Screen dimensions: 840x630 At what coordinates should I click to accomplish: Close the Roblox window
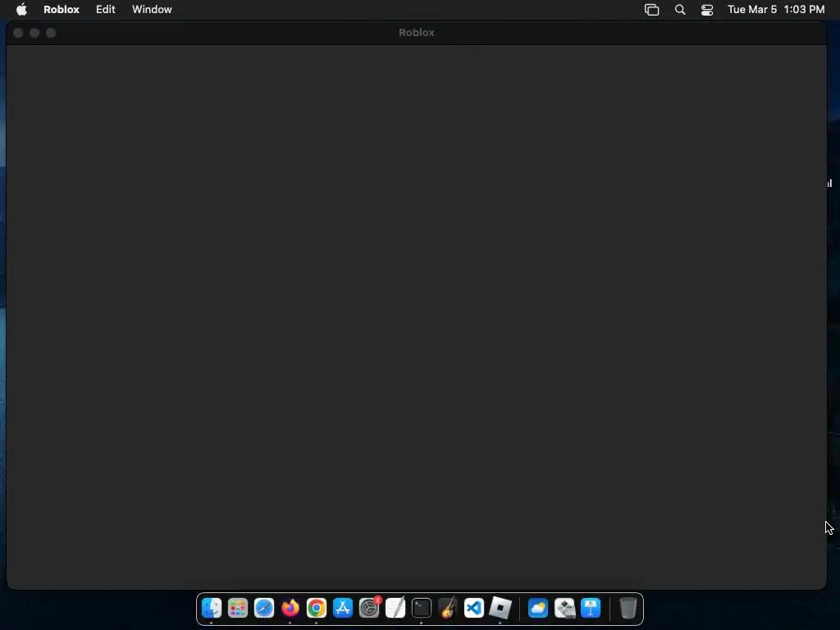pos(18,33)
